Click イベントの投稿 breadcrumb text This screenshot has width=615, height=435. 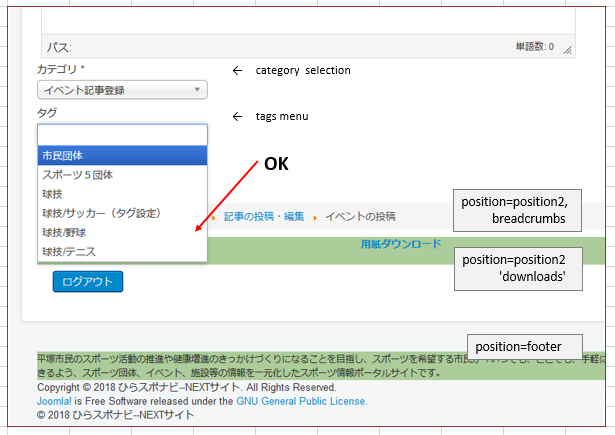click(360, 216)
